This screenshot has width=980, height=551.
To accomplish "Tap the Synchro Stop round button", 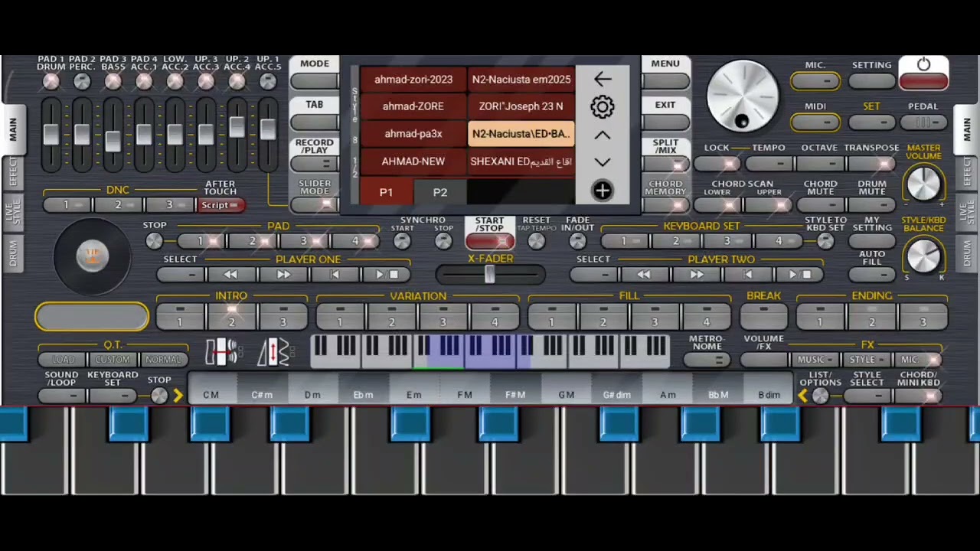I will click(x=443, y=241).
